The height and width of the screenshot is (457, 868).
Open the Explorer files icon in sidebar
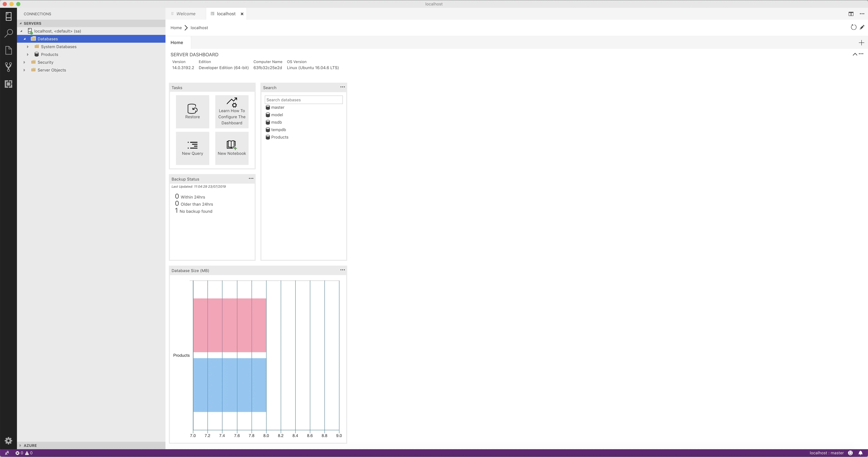[8, 50]
